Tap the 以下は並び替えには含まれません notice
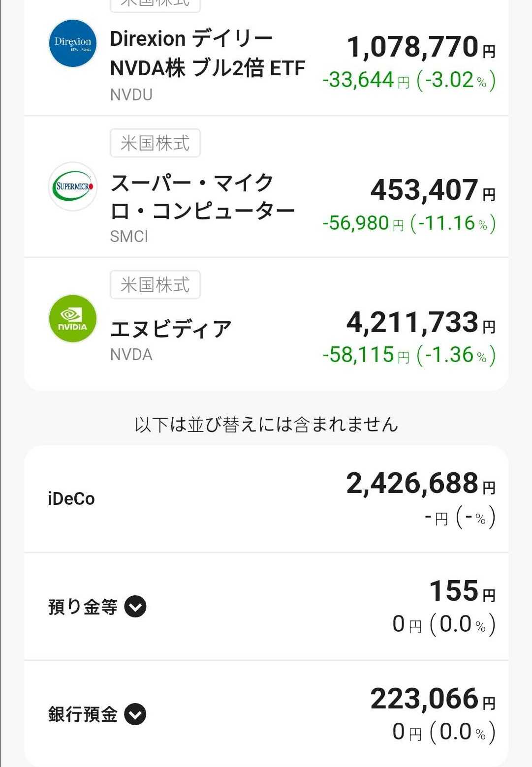This screenshot has width=532, height=767. [x=266, y=425]
